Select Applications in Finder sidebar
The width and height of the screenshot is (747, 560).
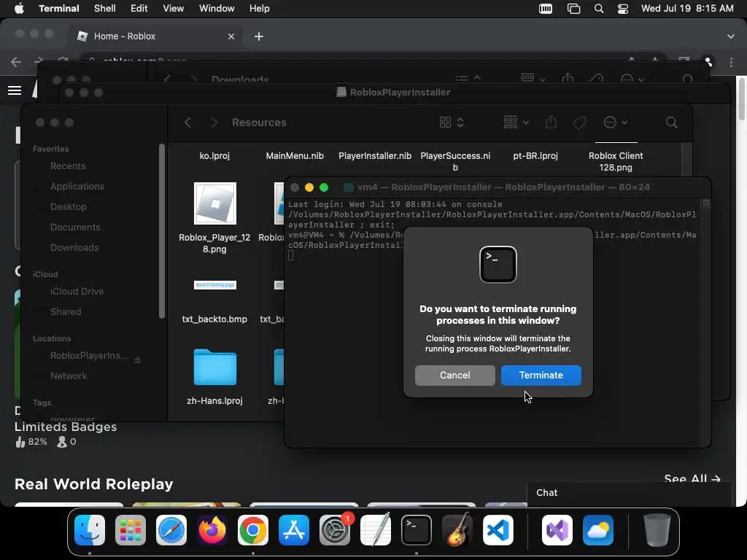point(77,187)
